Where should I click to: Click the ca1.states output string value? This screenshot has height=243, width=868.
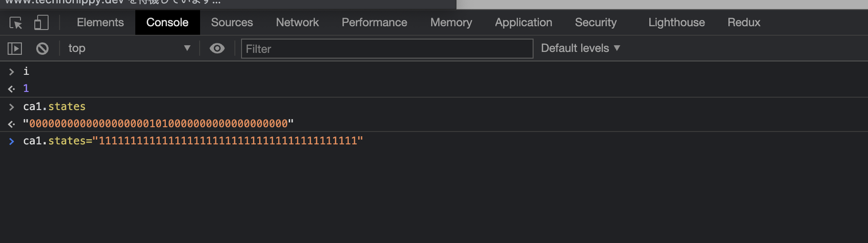click(x=158, y=123)
